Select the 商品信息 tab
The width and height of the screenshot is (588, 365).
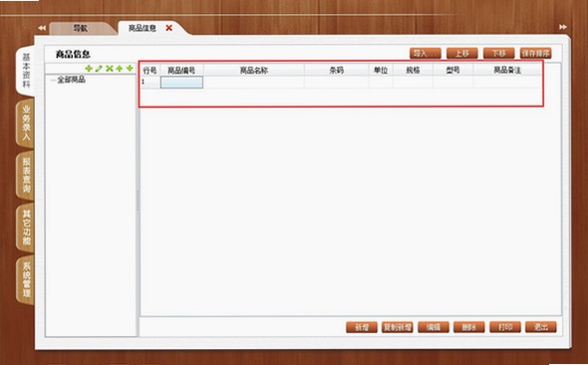tap(143, 28)
